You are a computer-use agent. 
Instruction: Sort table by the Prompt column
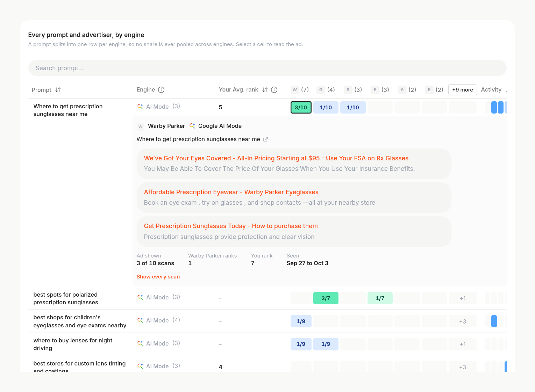[58, 90]
